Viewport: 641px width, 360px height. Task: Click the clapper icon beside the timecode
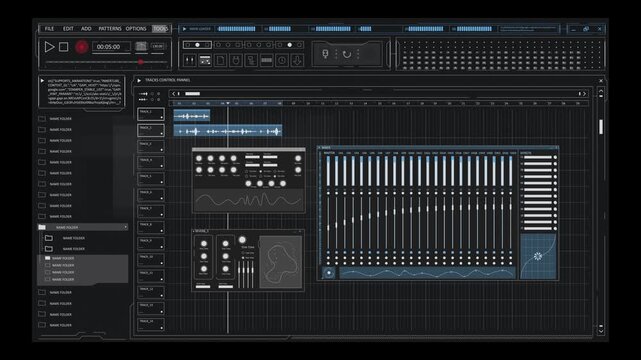click(x=141, y=47)
